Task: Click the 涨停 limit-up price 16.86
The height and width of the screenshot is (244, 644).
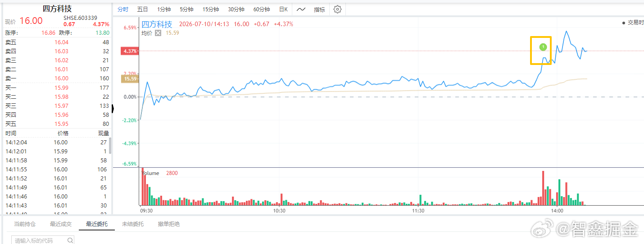Action: 48,33
